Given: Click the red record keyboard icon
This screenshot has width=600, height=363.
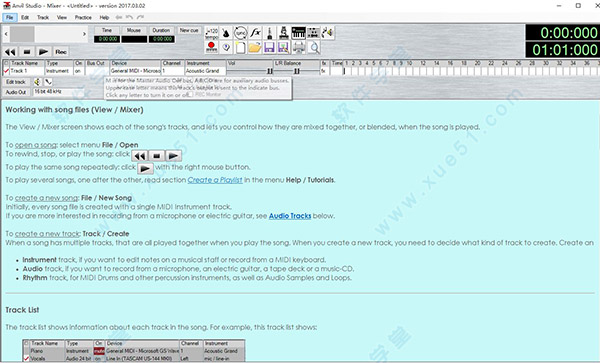Looking at the screenshot, I should tap(211, 47).
